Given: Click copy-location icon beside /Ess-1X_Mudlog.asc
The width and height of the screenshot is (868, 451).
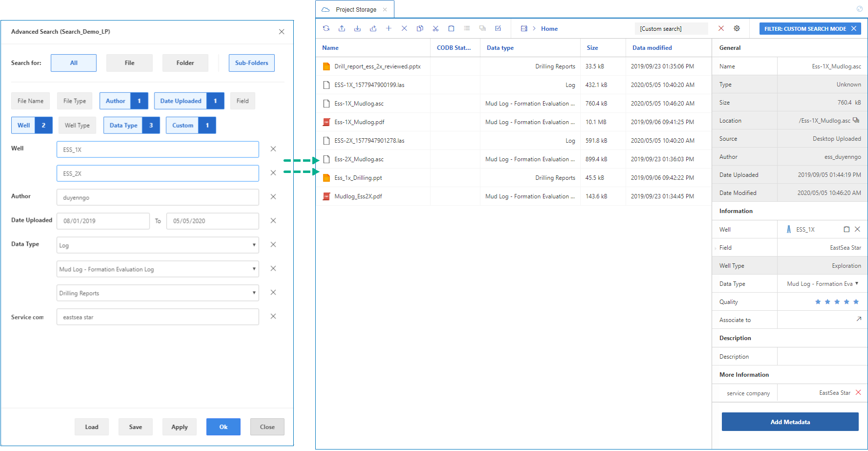Looking at the screenshot, I should coord(856,120).
